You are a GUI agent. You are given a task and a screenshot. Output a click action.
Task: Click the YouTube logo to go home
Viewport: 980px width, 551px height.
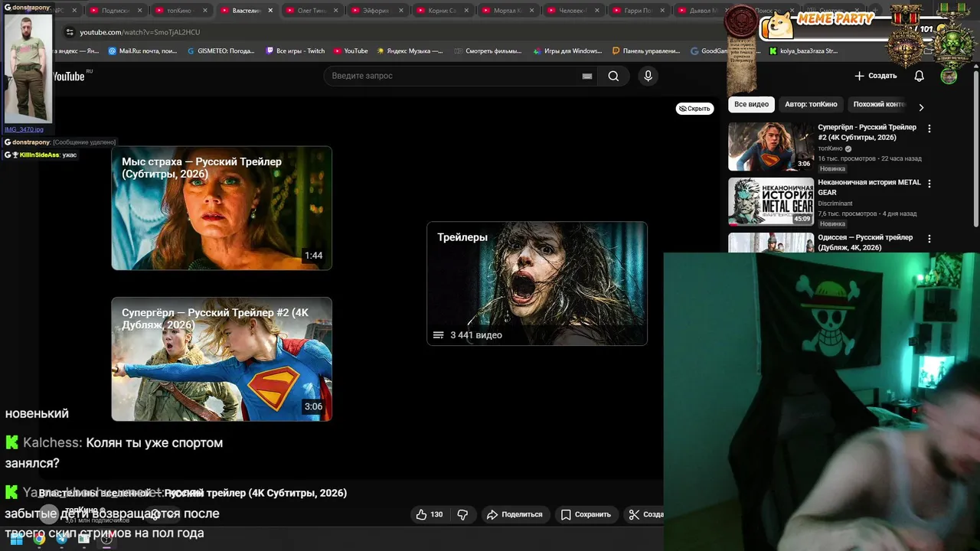coord(69,76)
